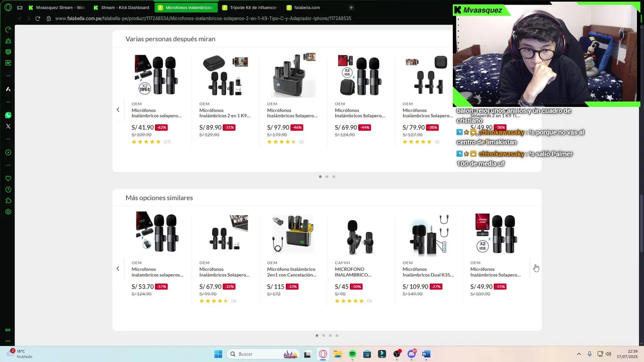Open Word from taskbar
This screenshot has width=644, height=362.
[426, 354]
